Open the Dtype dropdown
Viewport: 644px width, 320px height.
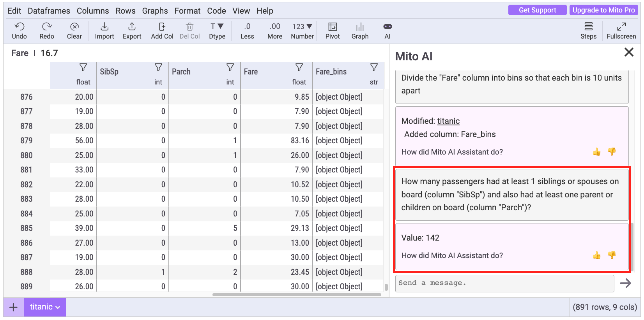pyautogui.click(x=217, y=31)
